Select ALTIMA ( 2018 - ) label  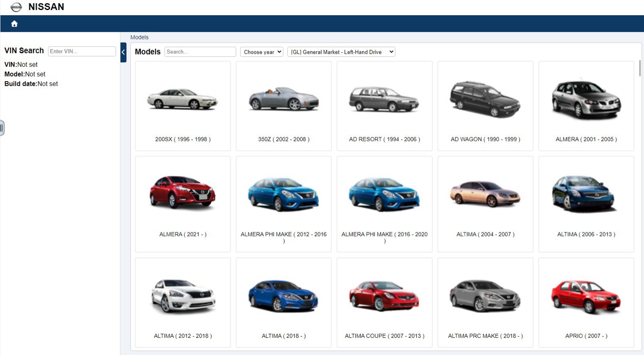pos(284,336)
